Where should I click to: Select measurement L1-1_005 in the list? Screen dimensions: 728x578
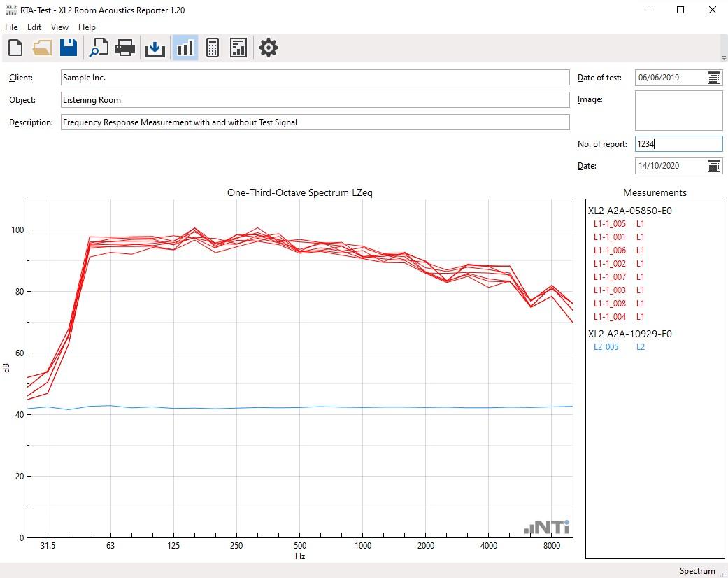pyautogui.click(x=609, y=224)
